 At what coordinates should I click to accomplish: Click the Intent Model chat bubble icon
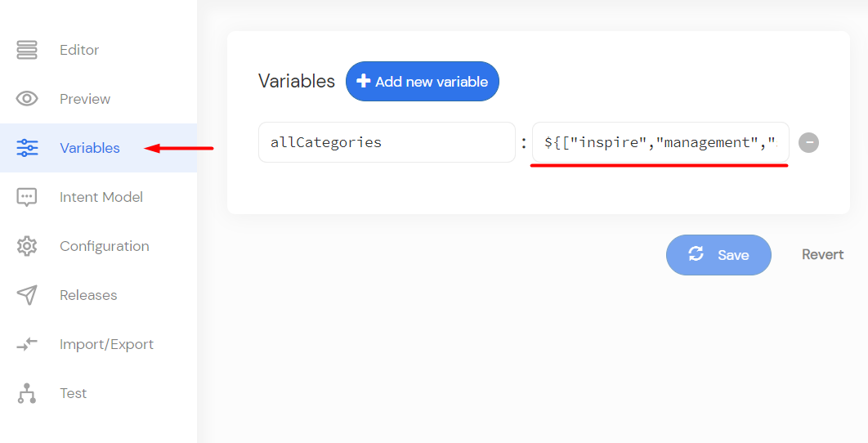(27, 197)
